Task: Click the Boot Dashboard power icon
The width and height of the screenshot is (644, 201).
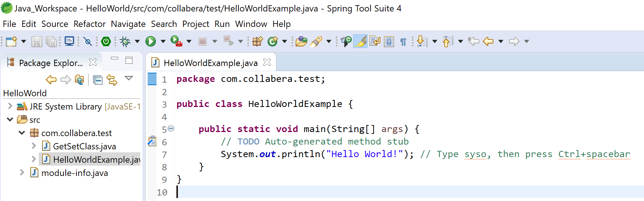Action: [106, 41]
